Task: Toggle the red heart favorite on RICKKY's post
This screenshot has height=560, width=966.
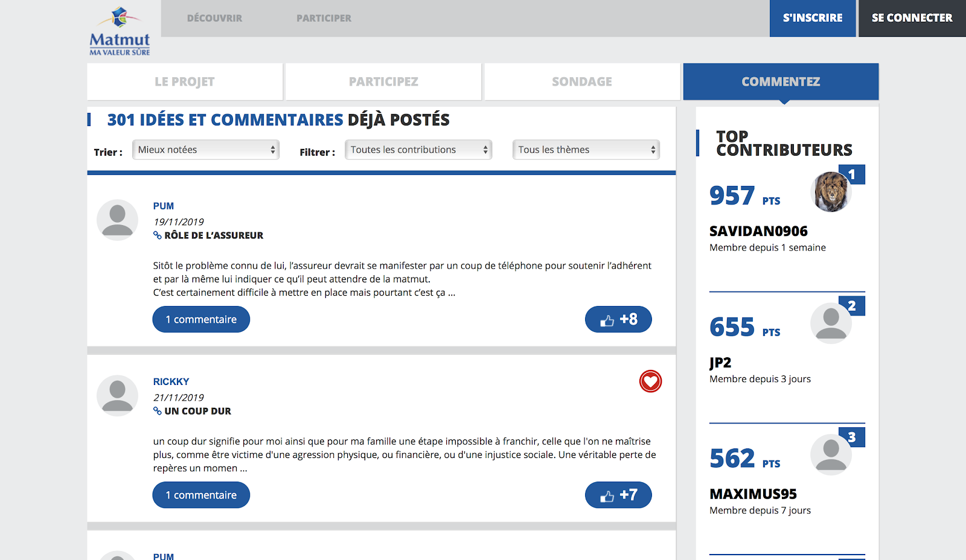Action: tap(650, 381)
